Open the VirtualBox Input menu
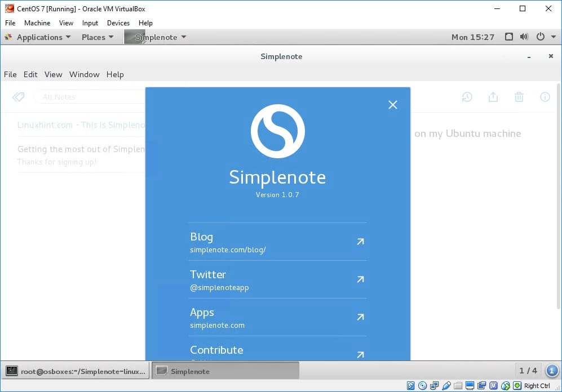Viewport: 562px width, 392px height. pos(90,23)
